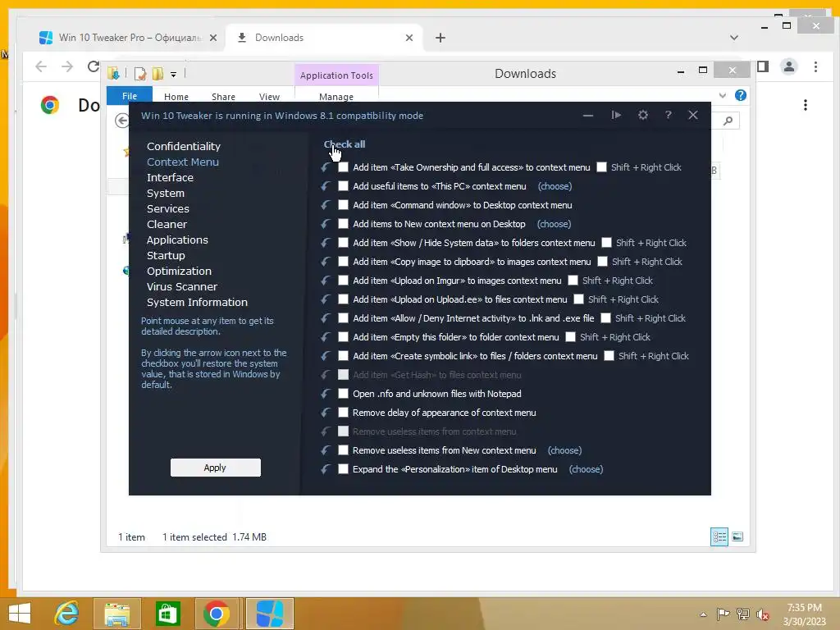
Task: Switch Explorer to details view icon
Action: pyautogui.click(x=719, y=536)
